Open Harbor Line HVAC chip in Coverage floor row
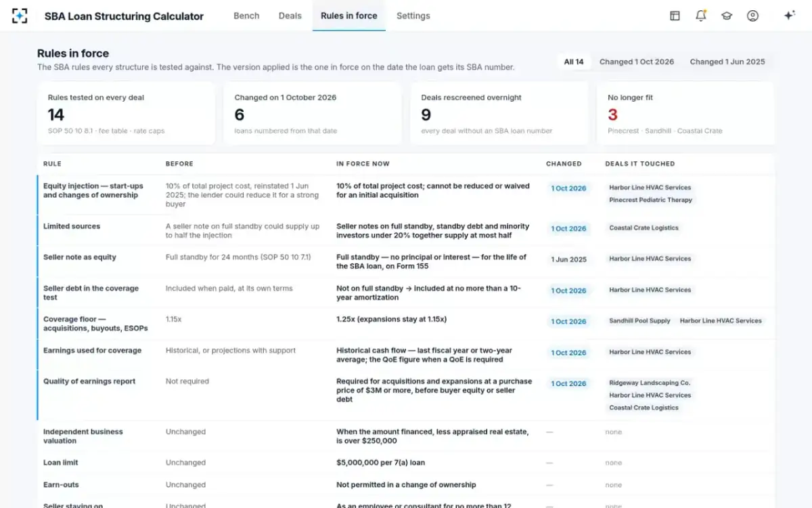 (721, 320)
